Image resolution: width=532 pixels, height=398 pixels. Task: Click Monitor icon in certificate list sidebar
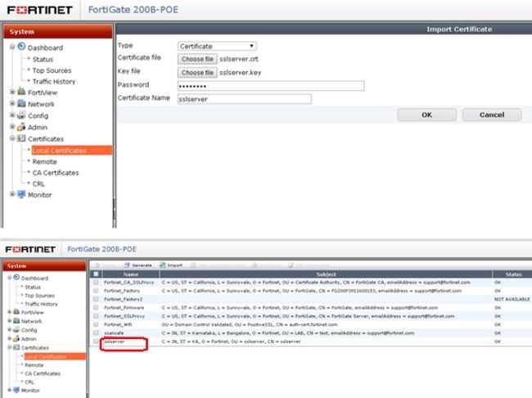click(16, 390)
